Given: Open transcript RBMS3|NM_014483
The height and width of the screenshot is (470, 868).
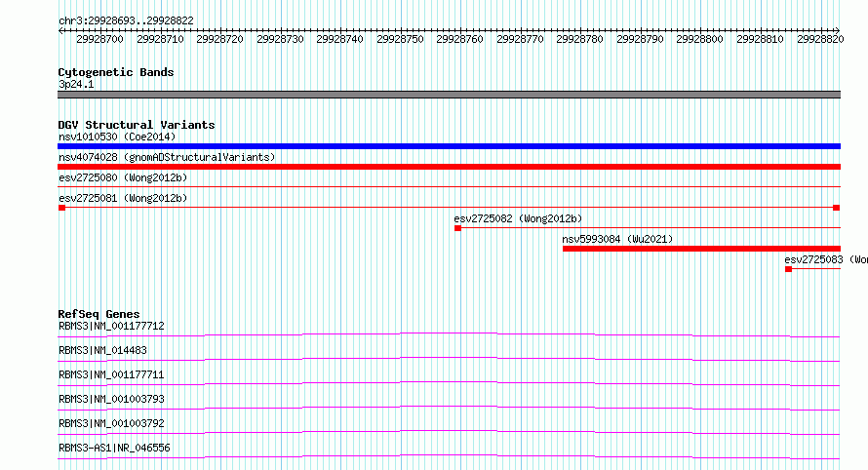Looking at the screenshot, I should (102, 350).
